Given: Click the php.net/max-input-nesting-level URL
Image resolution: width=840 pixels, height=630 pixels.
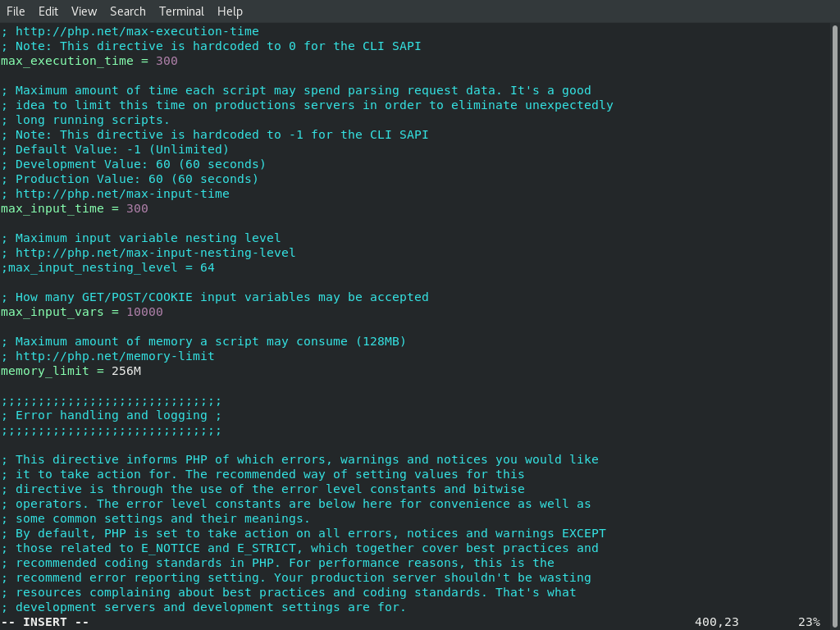Looking at the screenshot, I should 155,253.
